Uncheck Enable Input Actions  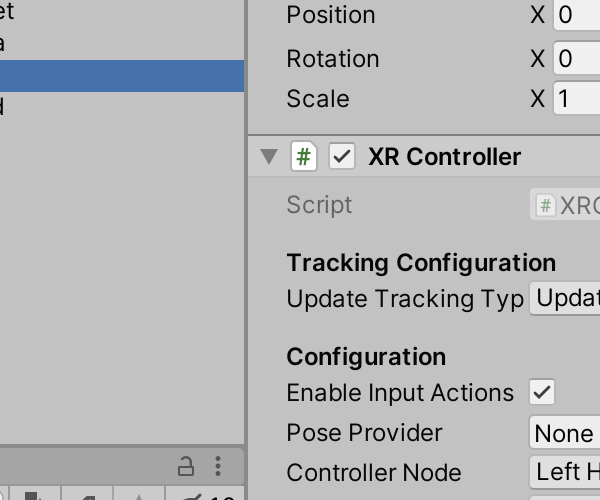pyautogui.click(x=542, y=392)
